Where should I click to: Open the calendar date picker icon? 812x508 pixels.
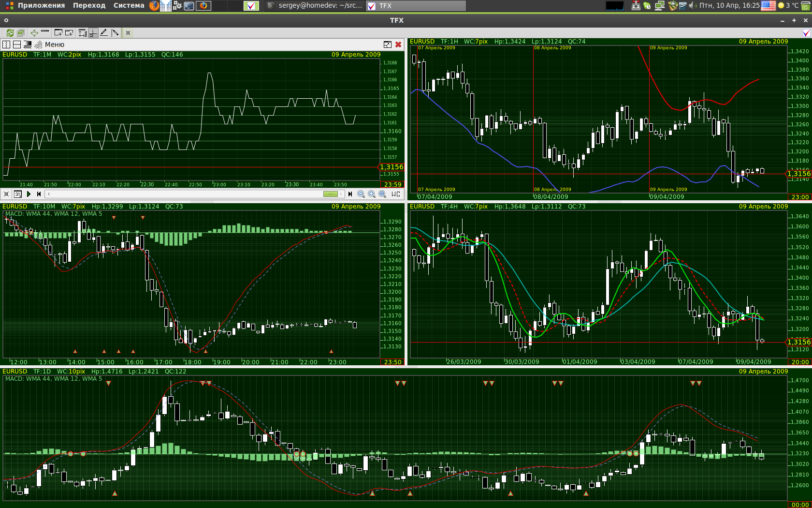click(x=18, y=194)
